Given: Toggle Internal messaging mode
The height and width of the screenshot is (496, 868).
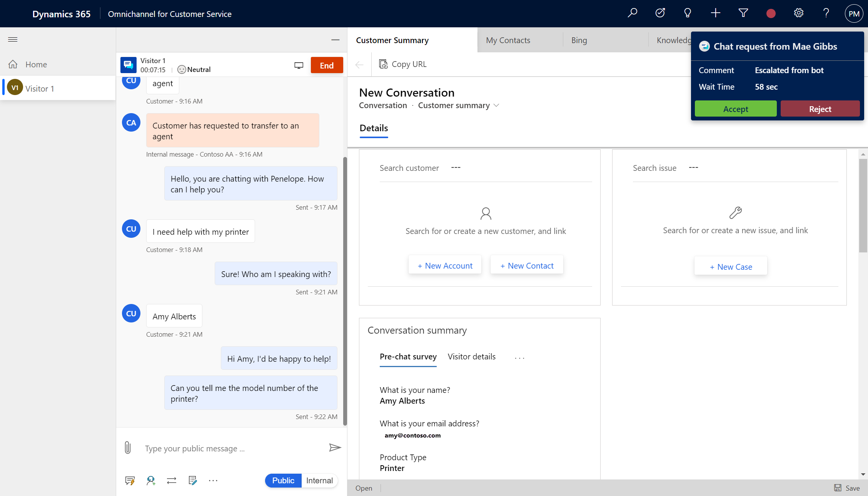Looking at the screenshot, I should (x=319, y=481).
